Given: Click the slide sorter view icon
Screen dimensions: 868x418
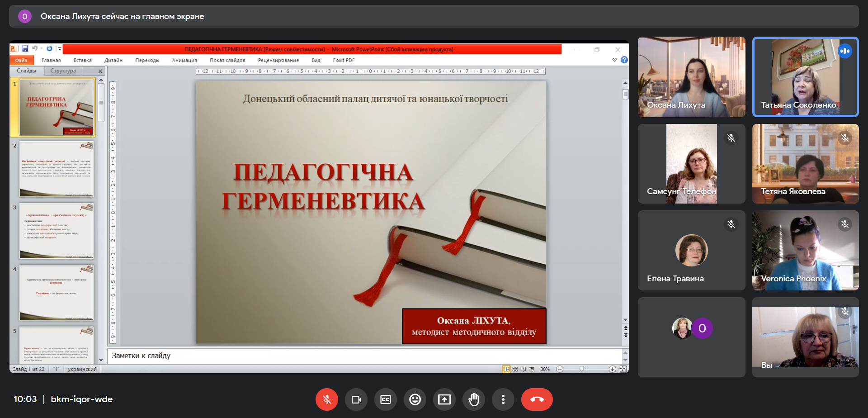Looking at the screenshot, I should (x=515, y=369).
